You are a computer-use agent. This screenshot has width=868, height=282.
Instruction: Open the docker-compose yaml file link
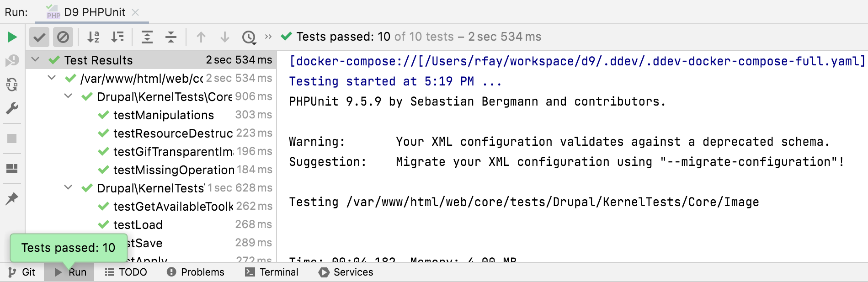click(577, 61)
